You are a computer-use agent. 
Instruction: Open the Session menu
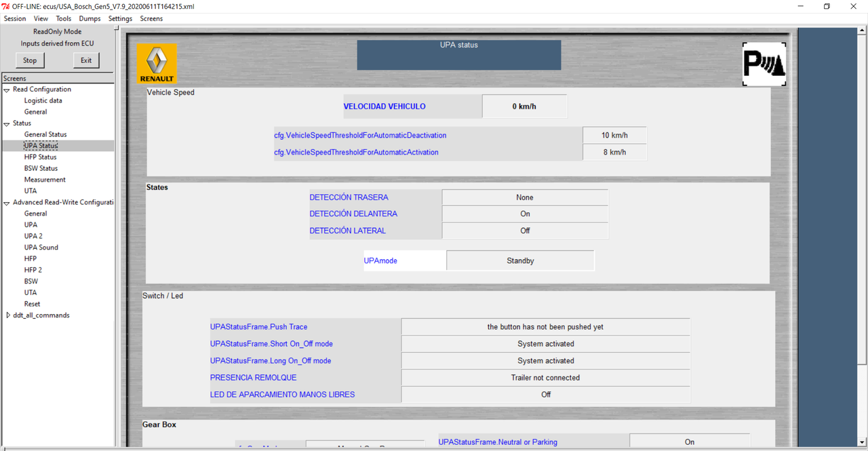coord(15,18)
